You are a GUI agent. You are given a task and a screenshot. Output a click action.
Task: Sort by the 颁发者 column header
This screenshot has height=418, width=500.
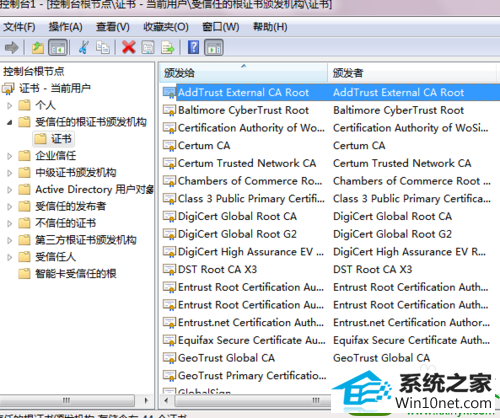(x=412, y=73)
